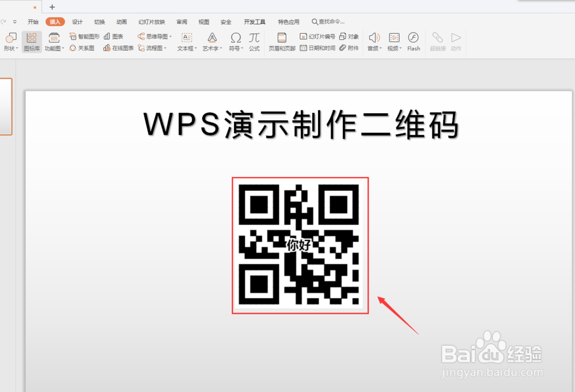
Task: Insert 在线图表 (online chart)
Action: [x=118, y=48]
